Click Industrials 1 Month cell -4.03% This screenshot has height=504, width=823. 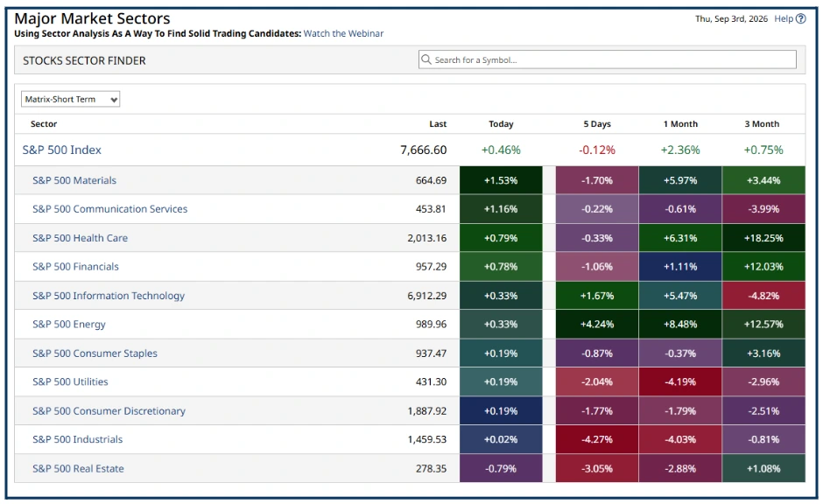tap(680, 439)
